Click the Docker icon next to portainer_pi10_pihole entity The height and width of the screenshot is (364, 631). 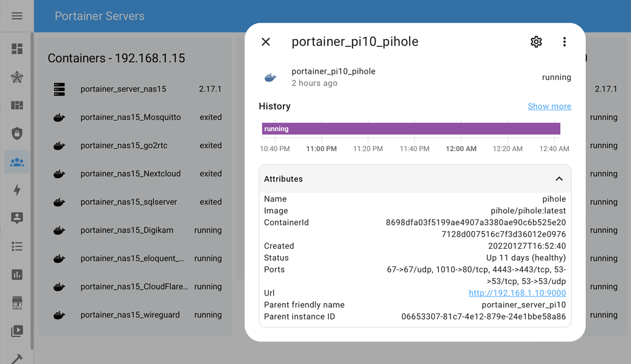coord(270,77)
